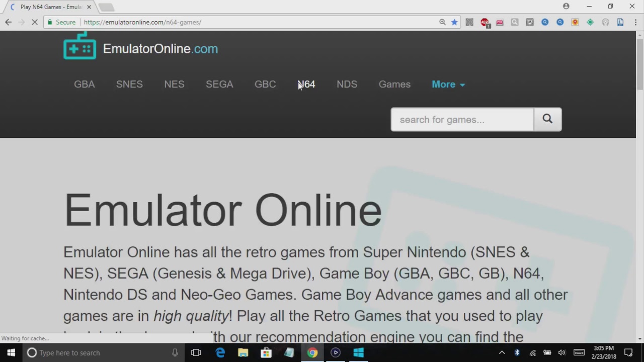Open the Microsoft Store taskbar icon

(x=266, y=352)
